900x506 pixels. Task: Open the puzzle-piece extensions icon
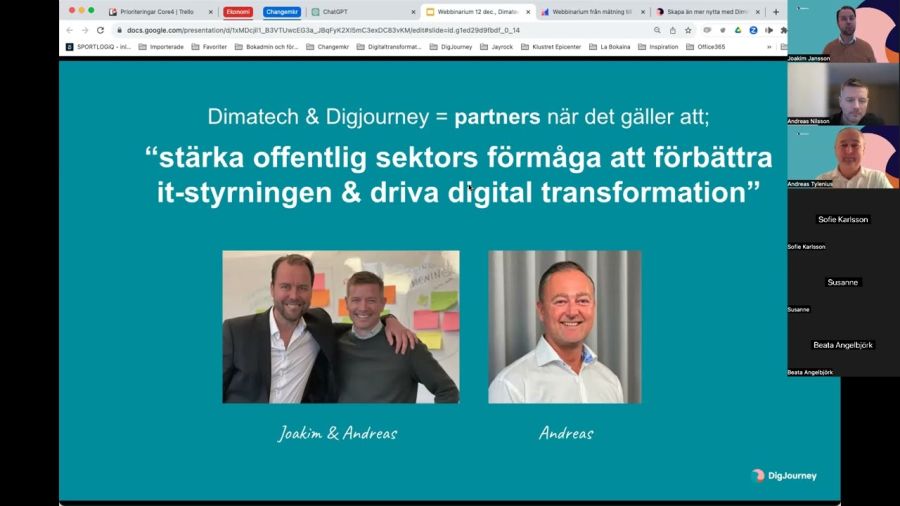click(783, 30)
